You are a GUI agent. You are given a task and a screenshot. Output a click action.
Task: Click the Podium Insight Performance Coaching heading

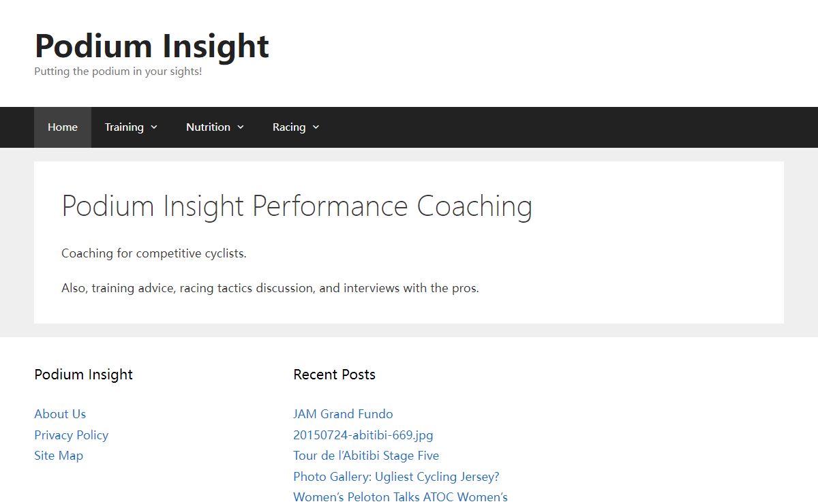tap(297, 206)
